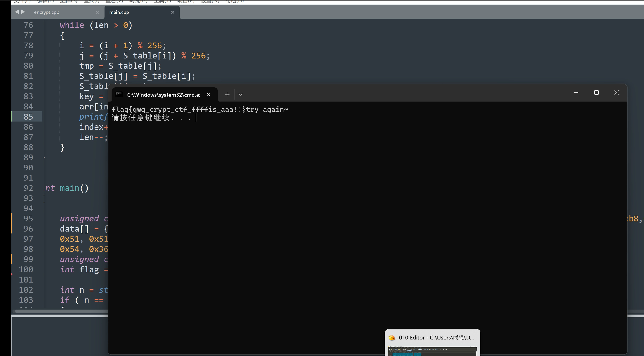Image resolution: width=644 pixels, height=356 pixels.
Task: Switch to the encrypt.cpp tab
Action: [x=47, y=12]
